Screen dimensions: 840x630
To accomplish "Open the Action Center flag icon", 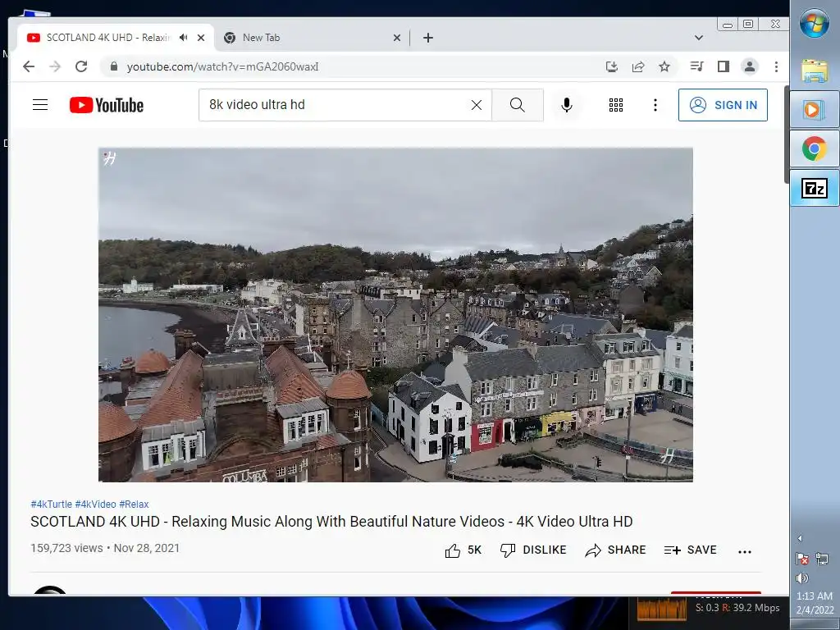I will 802,559.
